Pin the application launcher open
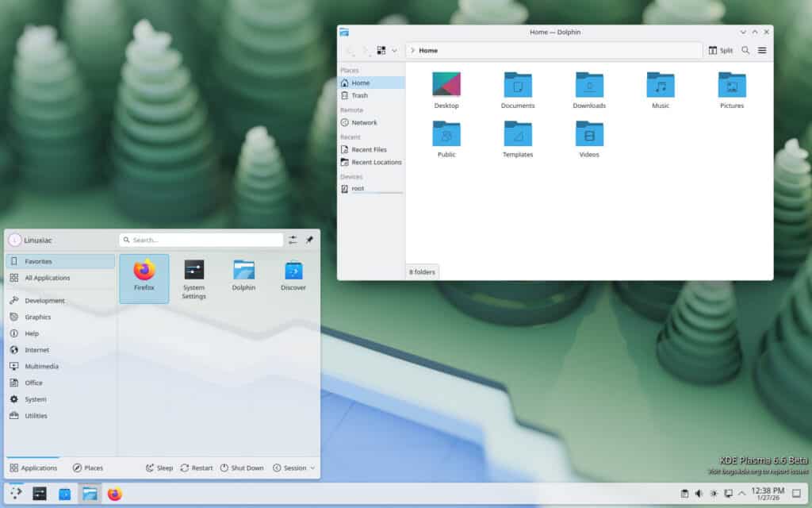The height and width of the screenshot is (508, 812). pyautogui.click(x=309, y=239)
